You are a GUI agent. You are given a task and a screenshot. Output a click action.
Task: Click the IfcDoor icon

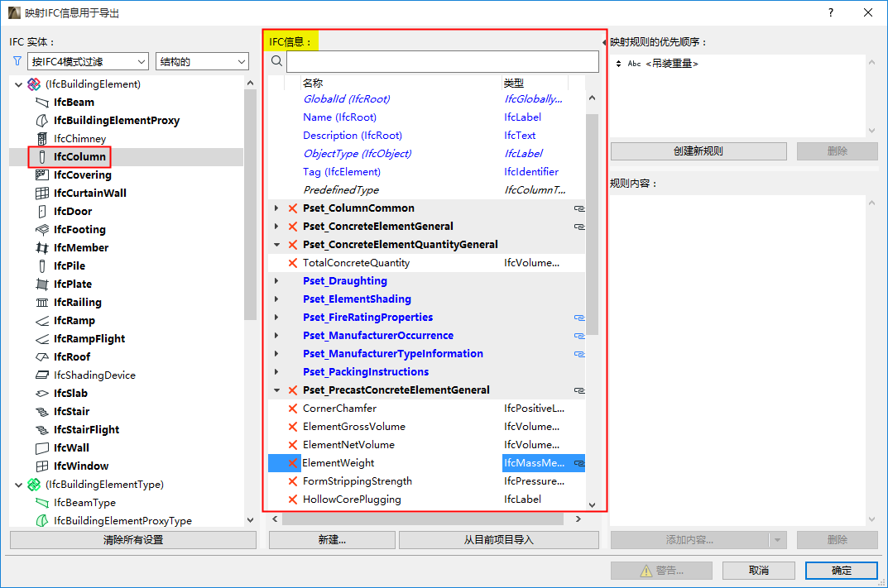42,211
